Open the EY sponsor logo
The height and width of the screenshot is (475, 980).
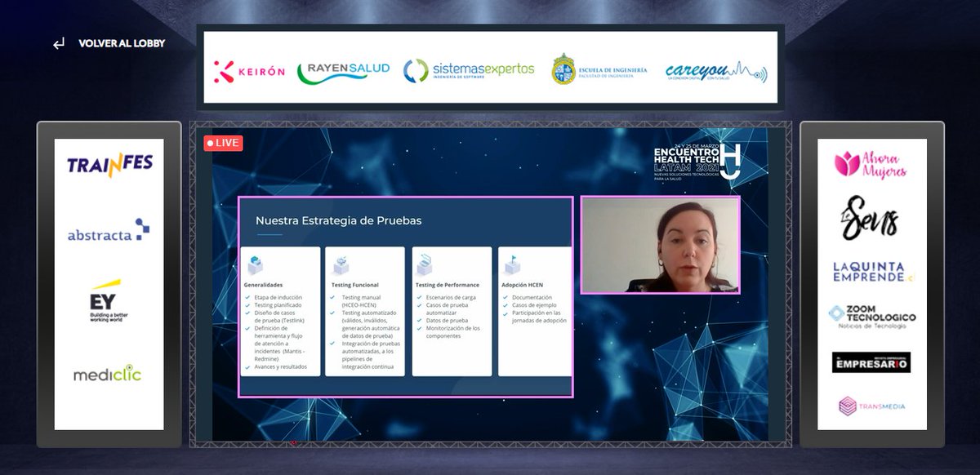109,301
